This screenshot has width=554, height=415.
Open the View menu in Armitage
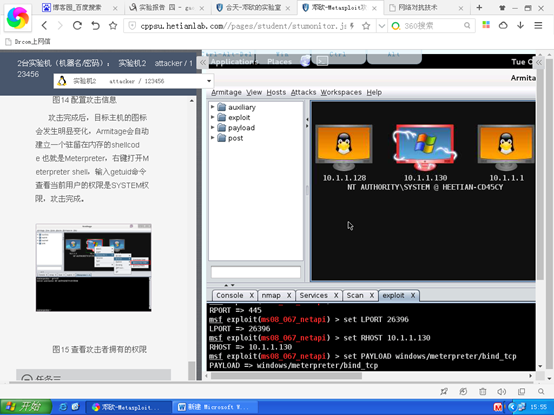(x=254, y=92)
